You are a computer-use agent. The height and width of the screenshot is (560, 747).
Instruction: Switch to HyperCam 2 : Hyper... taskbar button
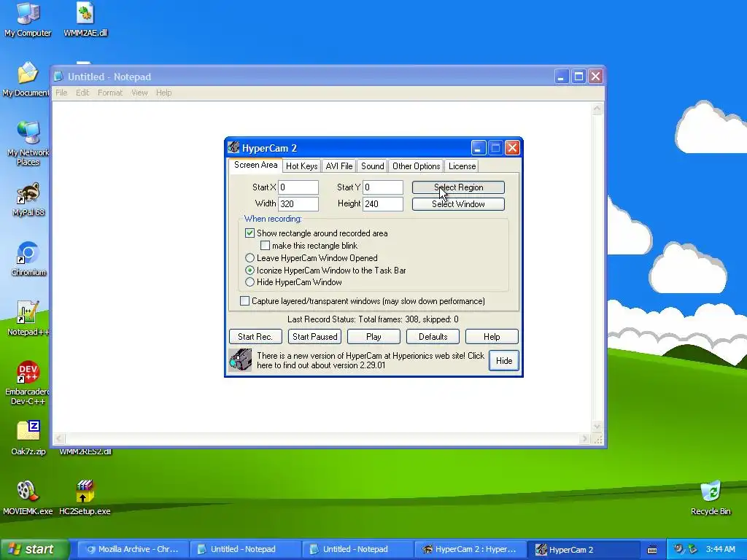click(x=469, y=550)
